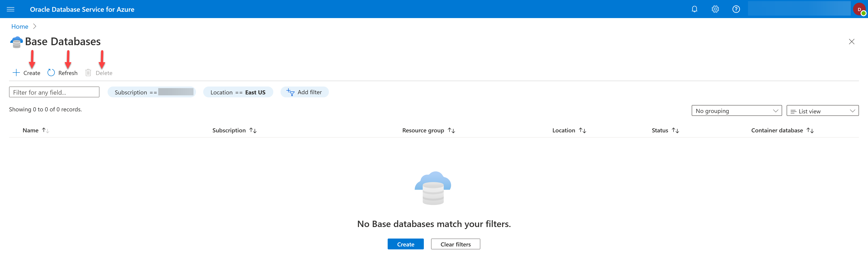Click Oracle Database Service for Azure title

pos(82,9)
